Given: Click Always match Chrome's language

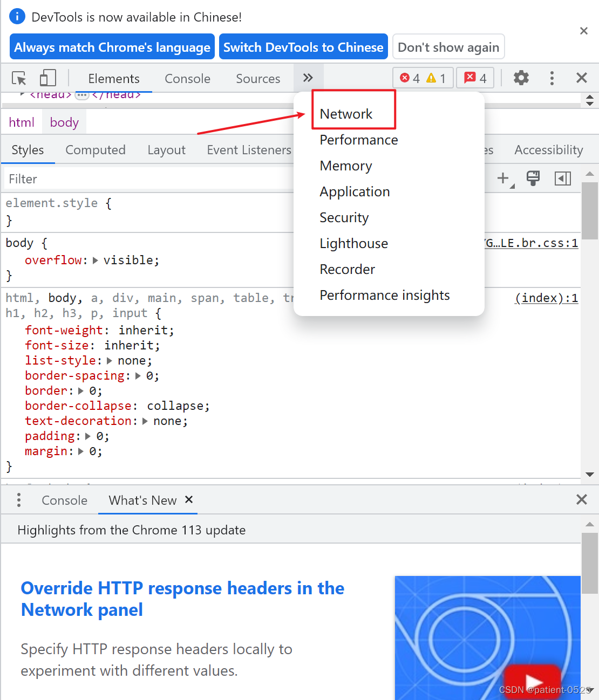Looking at the screenshot, I should point(112,47).
